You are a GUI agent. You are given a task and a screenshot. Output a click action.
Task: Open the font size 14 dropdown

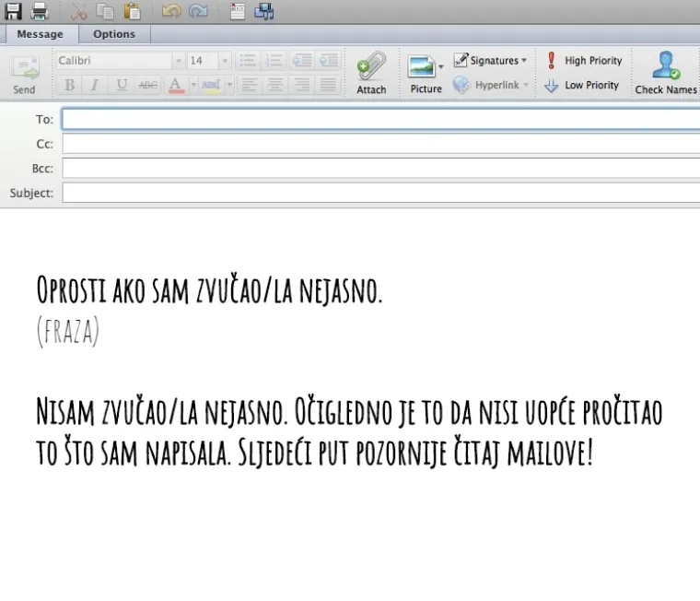pyautogui.click(x=225, y=61)
